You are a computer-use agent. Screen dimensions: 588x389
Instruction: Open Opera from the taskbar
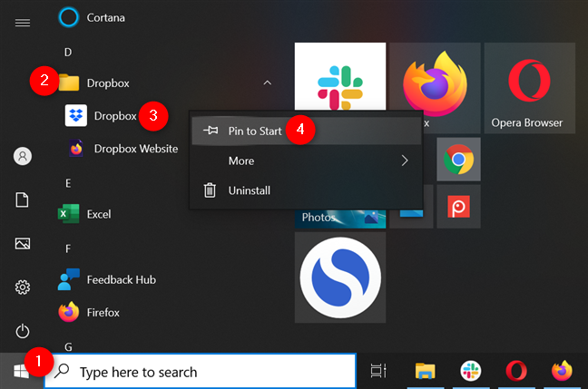pos(516,371)
